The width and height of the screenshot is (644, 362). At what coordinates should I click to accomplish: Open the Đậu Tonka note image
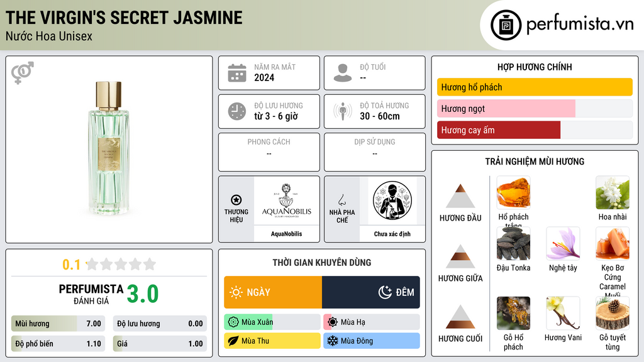pyautogui.click(x=513, y=244)
